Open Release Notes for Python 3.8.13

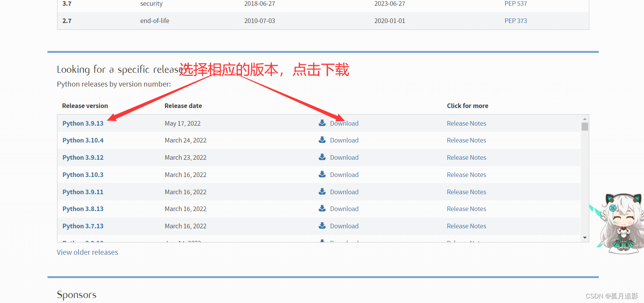click(466, 209)
